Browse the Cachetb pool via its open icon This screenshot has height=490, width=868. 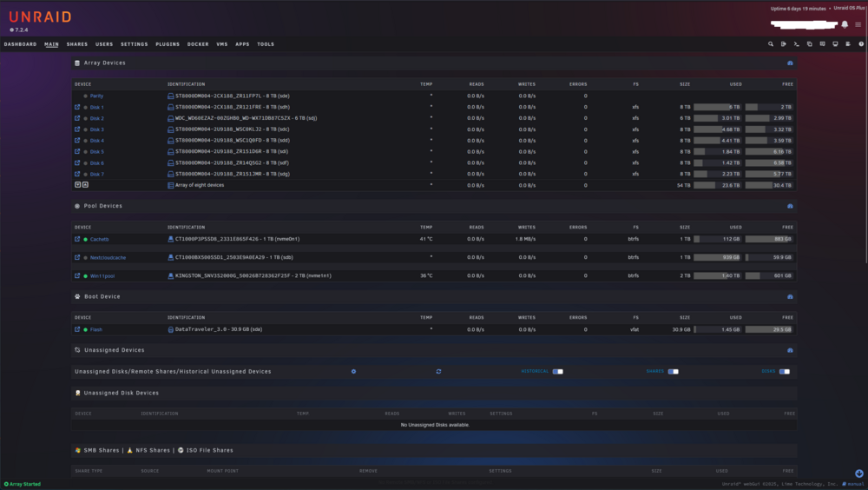coord(77,239)
